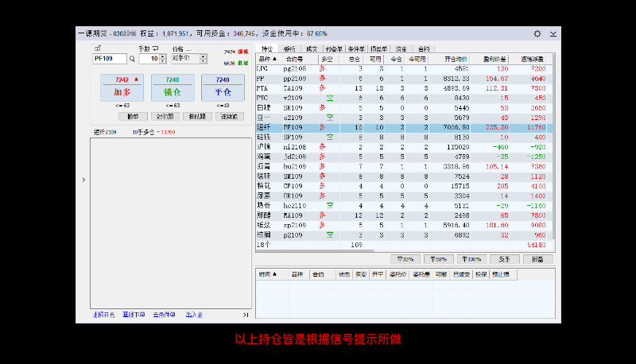Switch to the 资金 tab
The width and height of the screenshot is (636, 364).
401,48
